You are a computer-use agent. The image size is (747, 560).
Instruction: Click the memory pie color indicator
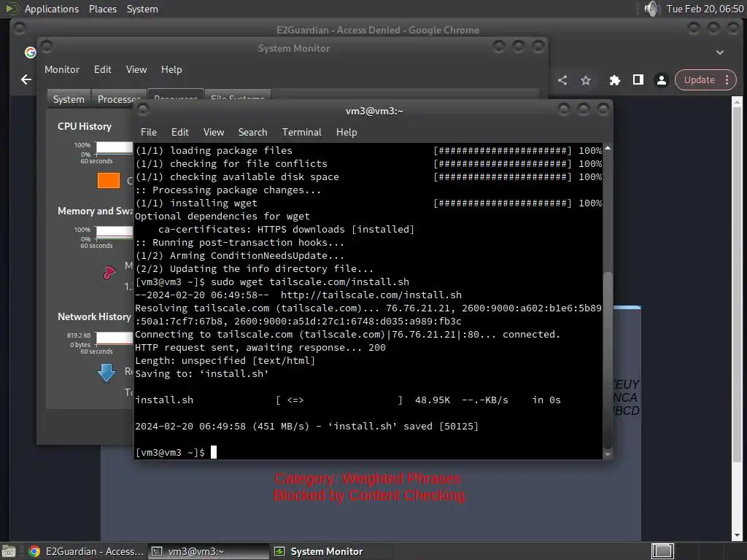click(109, 273)
